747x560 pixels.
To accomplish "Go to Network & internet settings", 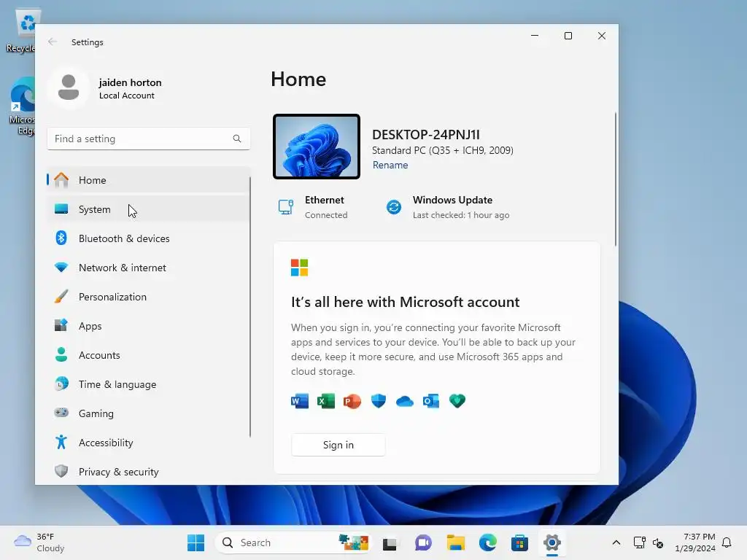I will [148, 267].
